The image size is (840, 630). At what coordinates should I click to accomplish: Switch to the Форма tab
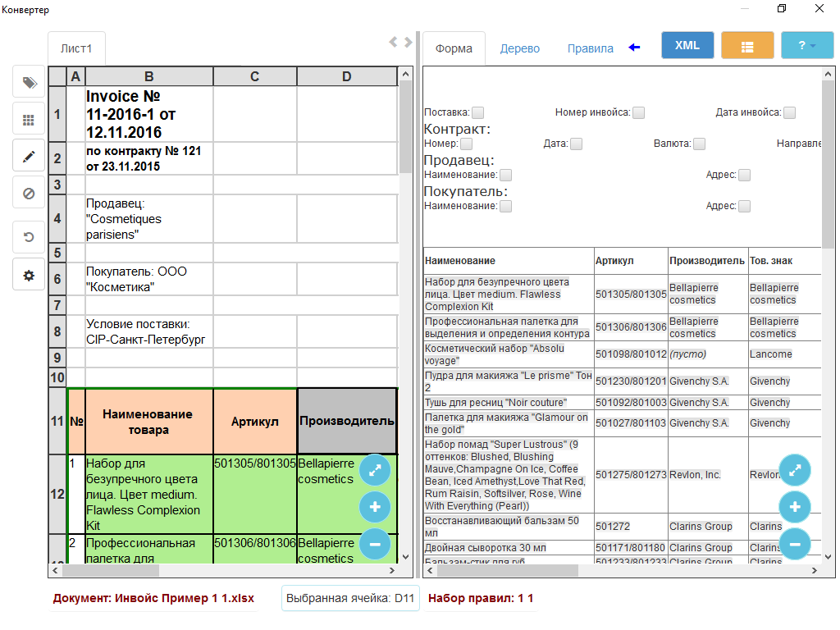454,48
